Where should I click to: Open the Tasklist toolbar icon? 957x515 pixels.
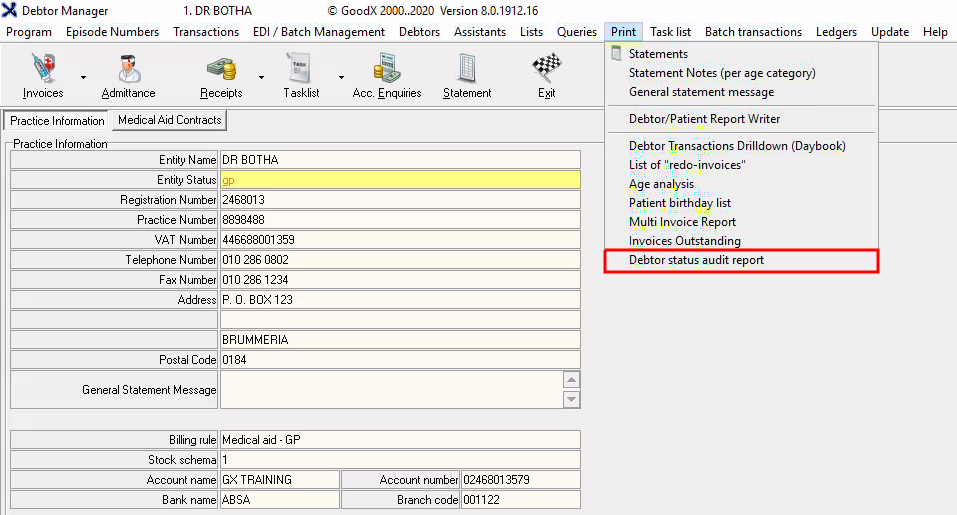[x=301, y=70]
